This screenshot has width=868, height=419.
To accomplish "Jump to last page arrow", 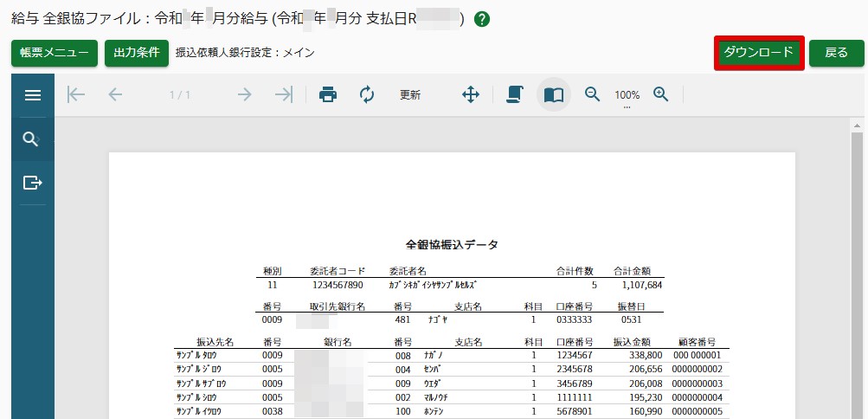I will [284, 94].
